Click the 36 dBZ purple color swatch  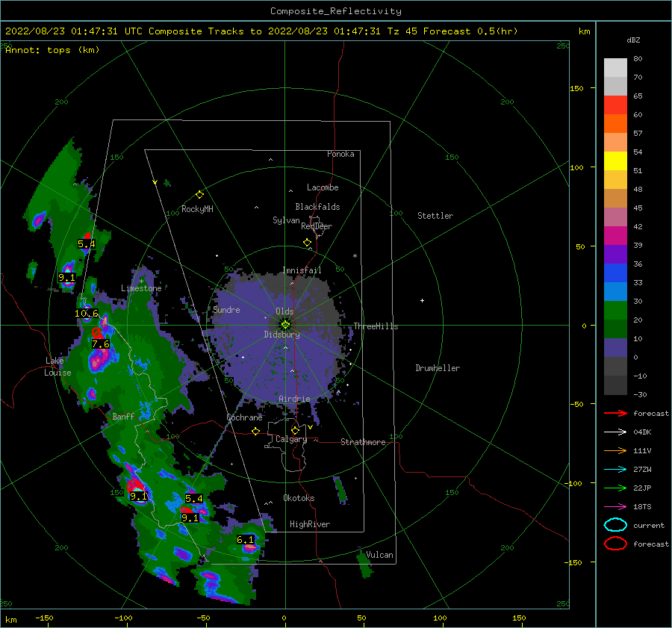(x=615, y=254)
